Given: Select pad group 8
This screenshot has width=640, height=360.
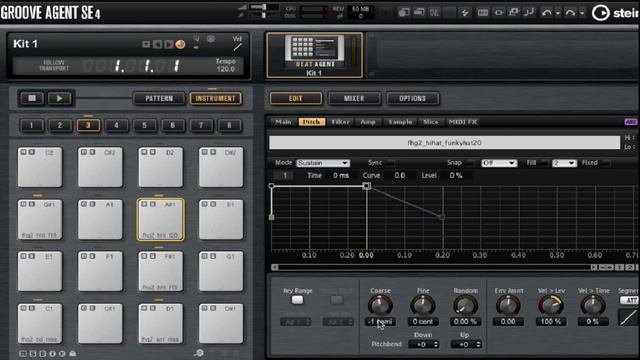Looking at the screenshot, I should 229,125.
